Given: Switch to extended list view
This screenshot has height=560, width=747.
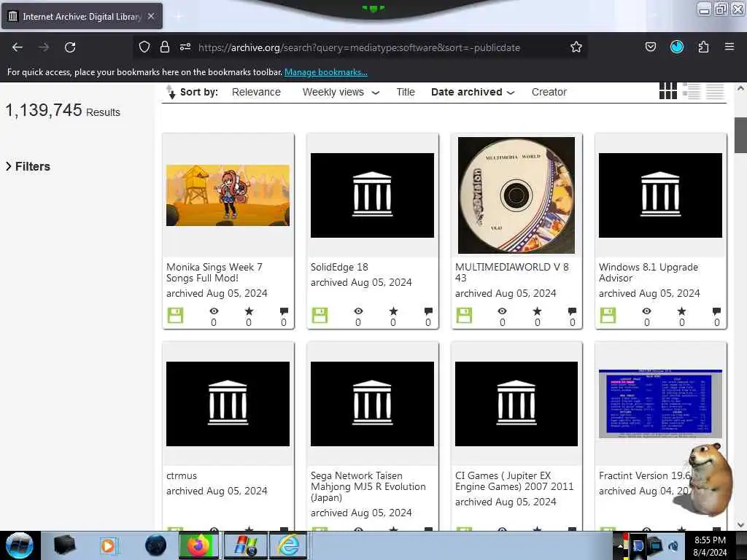Looking at the screenshot, I should point(692,91).
